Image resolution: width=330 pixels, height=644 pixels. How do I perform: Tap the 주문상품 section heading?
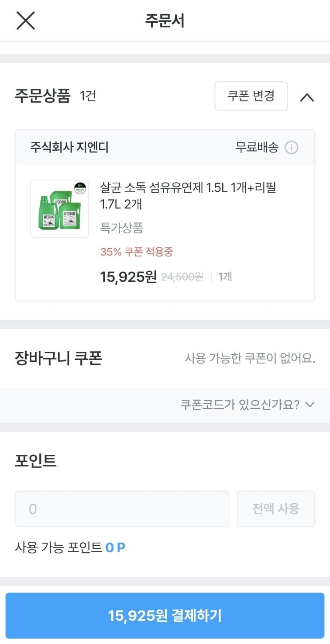tap(42, 96)
